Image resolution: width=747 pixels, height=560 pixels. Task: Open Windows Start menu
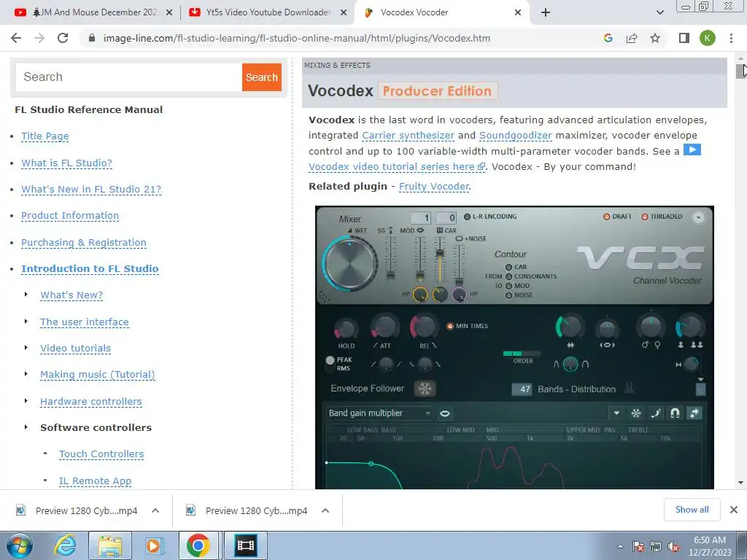tap(20, 545)
